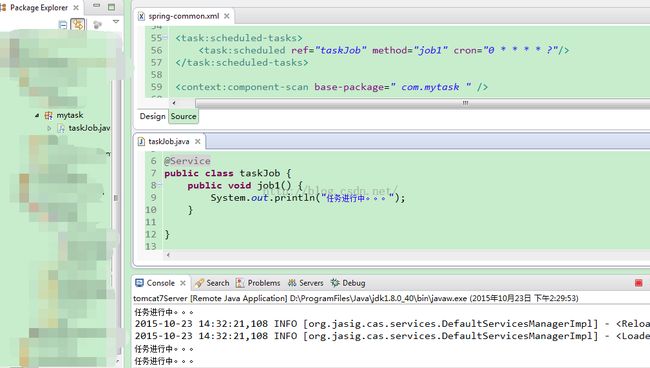
Task: Open taskJob.java from Package Explorer
Action: (x=89, y=128)
